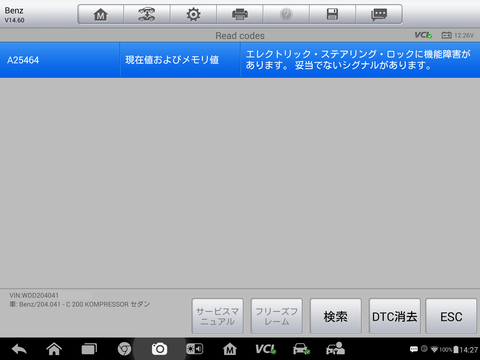Launch Chrome browser from navigation bar
Viewport: 480px width, 360px height.
click(124, 349)
